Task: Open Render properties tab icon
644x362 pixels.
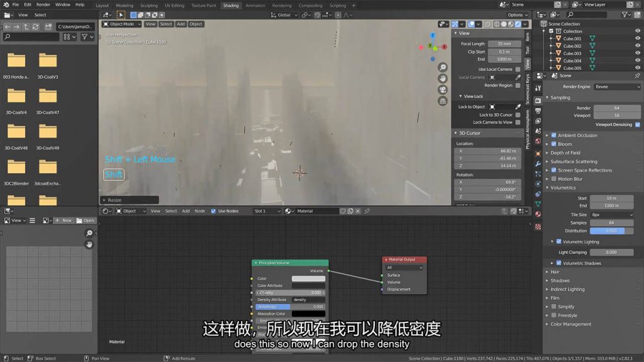Action: point(538,101)
